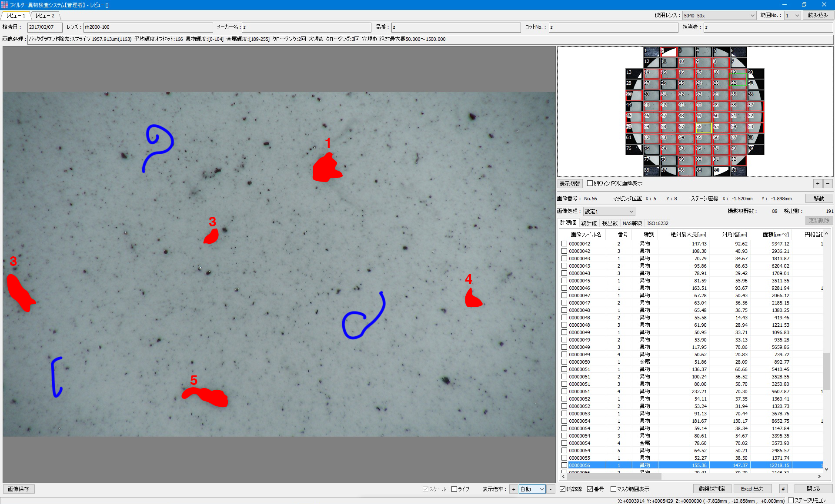Click the map zoom-in plus button
Screen dimensions: 835x504
[x=818, y=183]
